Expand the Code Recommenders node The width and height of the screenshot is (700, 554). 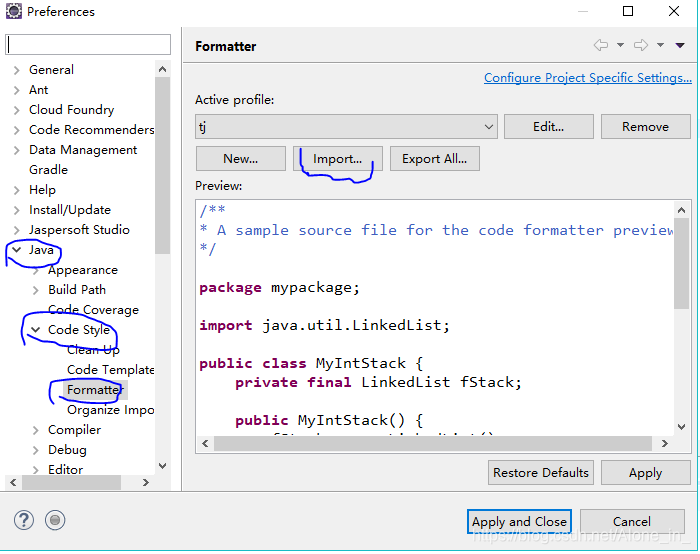click(17, 130)
